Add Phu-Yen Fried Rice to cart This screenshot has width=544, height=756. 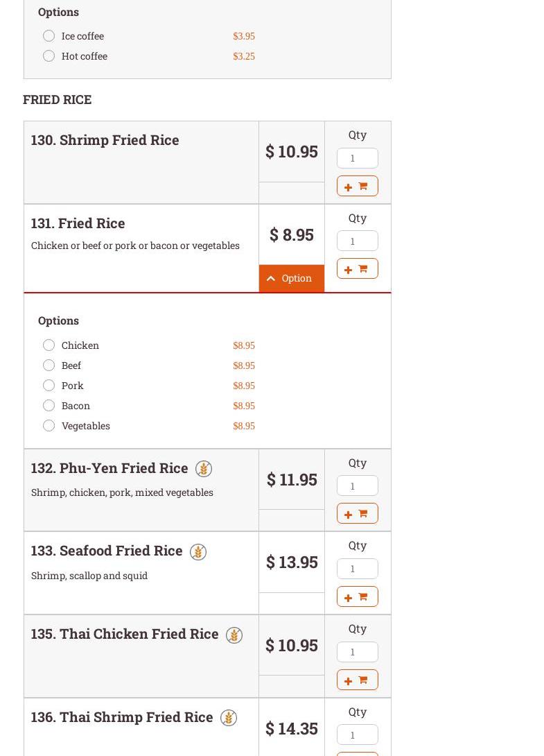(x=357, y=513)
